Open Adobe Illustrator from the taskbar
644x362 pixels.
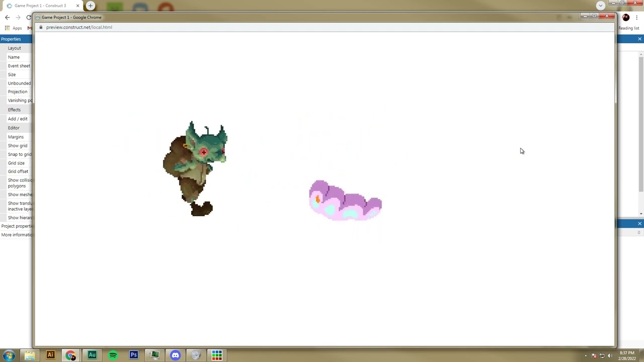pyautogui.click(x=50, y=355)
